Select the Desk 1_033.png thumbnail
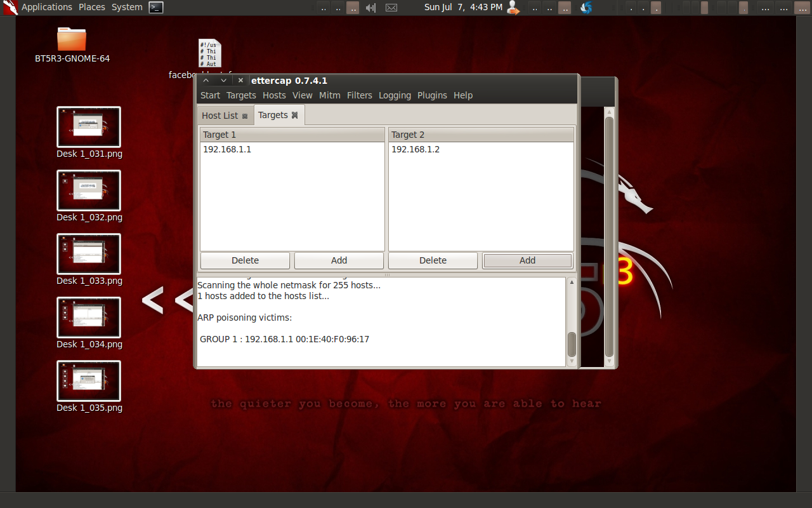The height and width of the screenshot is (508, 812). tap(89, 254)
